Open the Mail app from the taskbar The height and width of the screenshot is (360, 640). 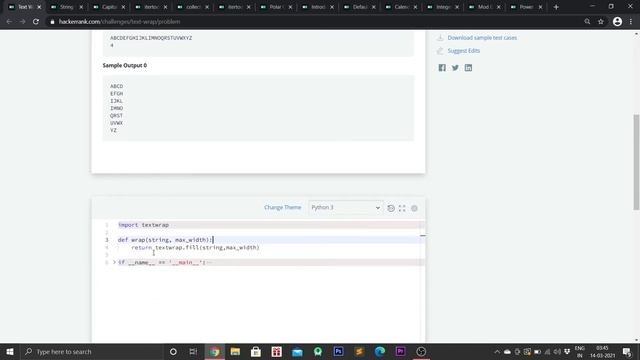click(297, 351)
